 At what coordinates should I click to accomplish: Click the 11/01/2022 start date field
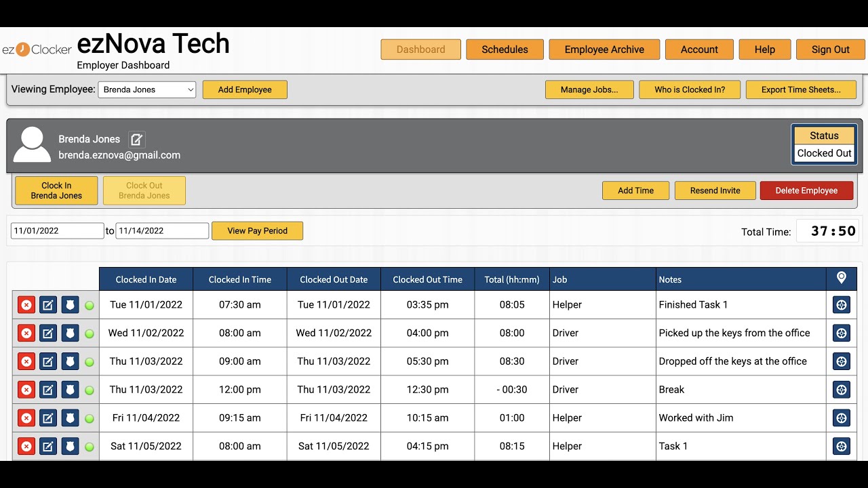point(58,231)
